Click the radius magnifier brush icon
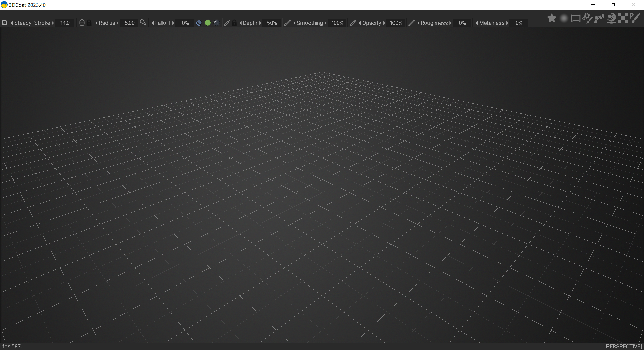The width and height of the screenshot is (644, 350). pyautogui.click(x=143, y=23)
